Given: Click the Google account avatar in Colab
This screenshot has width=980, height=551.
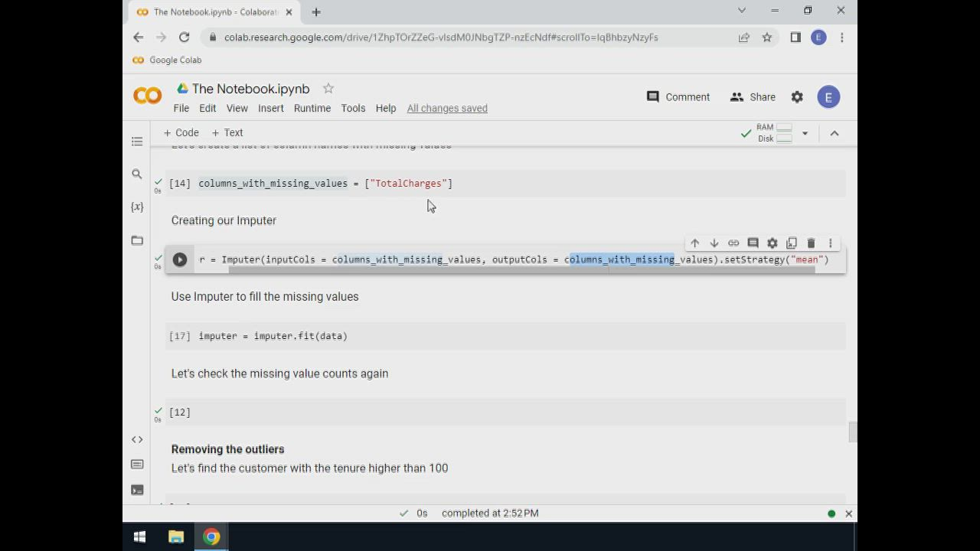Looking at the screenshot, I should (828, 97).
